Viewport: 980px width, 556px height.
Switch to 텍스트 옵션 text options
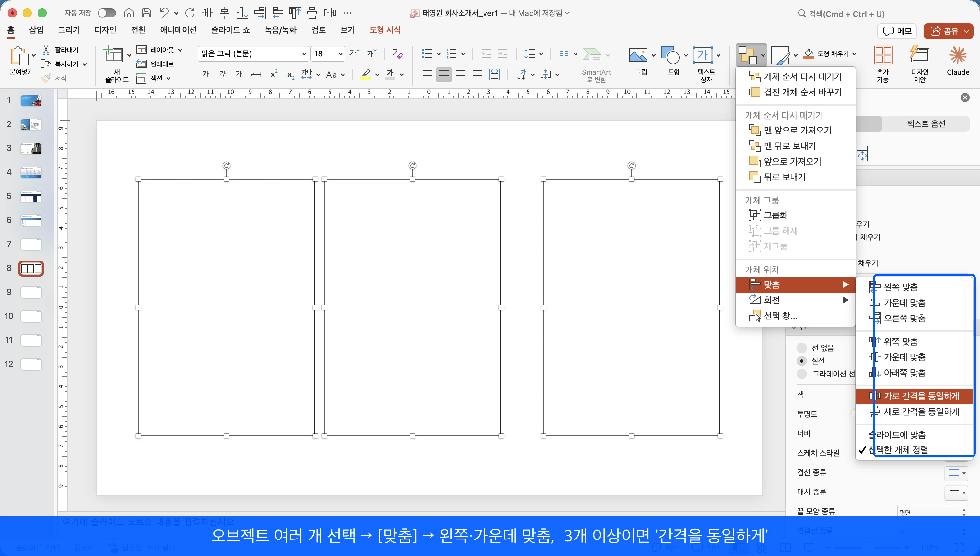(x=926, y=124)
